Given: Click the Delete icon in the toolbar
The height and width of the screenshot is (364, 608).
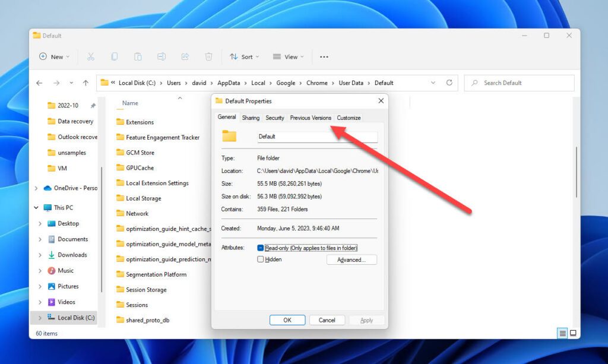Looking at the screenshot, I should (208, 56).
